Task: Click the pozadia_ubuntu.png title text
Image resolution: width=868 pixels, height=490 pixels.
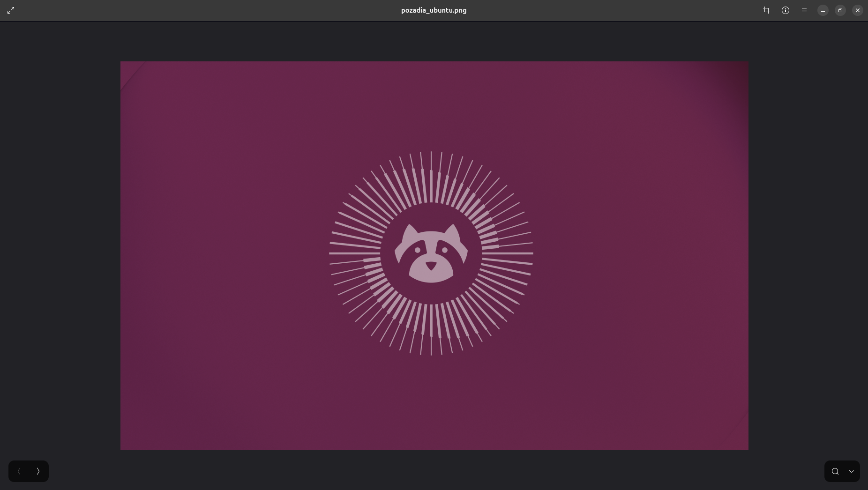Action: pyautogui.click(x=434, y=10)
